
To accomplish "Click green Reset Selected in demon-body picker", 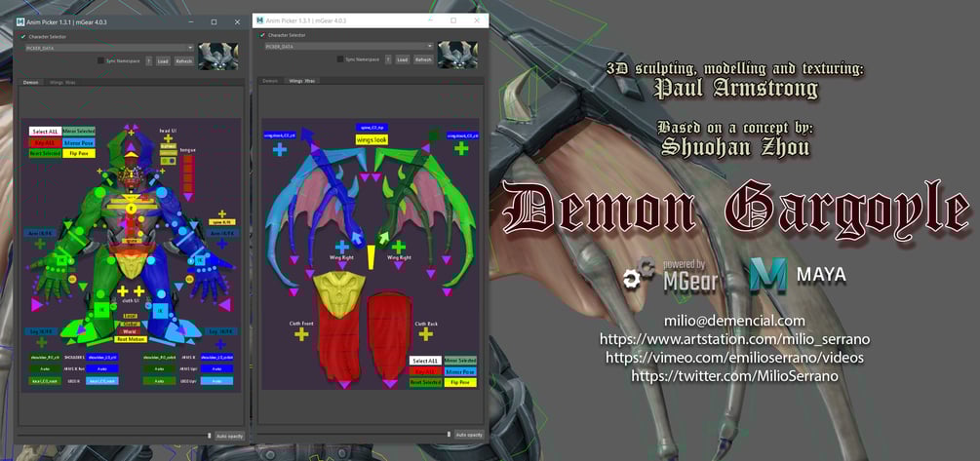I will point(45,154).
